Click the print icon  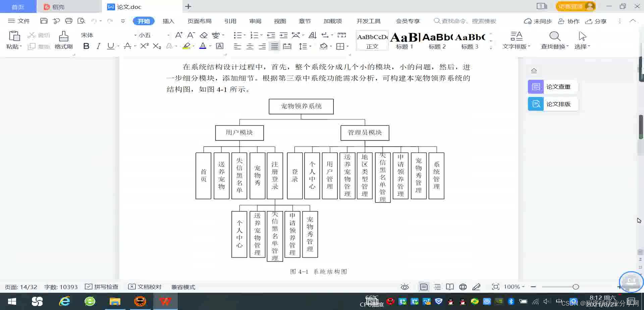click(69, 21)
